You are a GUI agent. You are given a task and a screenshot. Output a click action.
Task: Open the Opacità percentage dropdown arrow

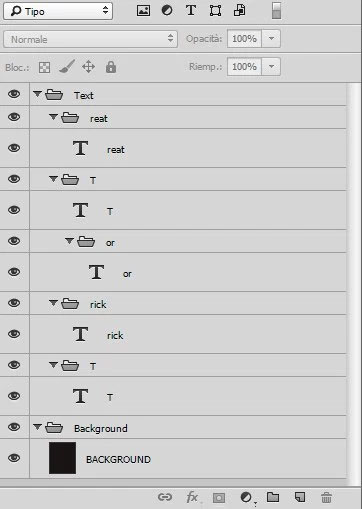pos(271,38)
